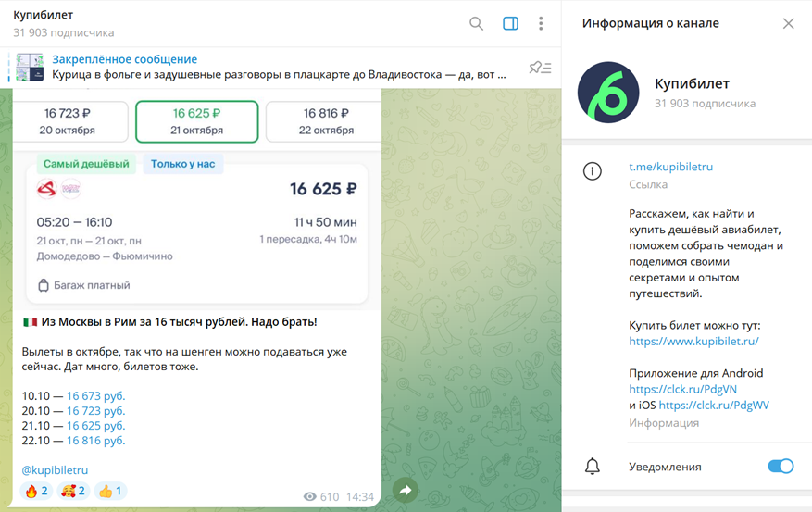This screenshot has height=512, width=812.
Task: Click the 14:34 message timestamp
Action: (360, 497)
